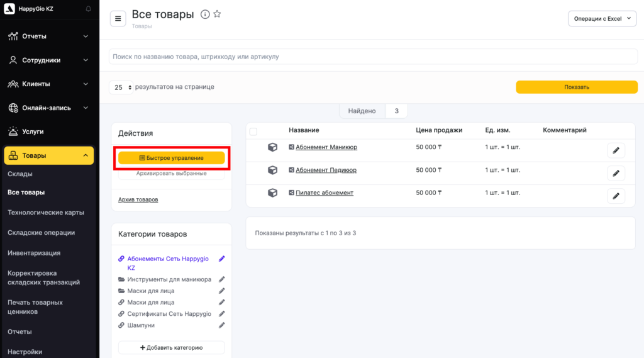
Task: Click the Быстрое управление button
Action: [x=171, y=158]
